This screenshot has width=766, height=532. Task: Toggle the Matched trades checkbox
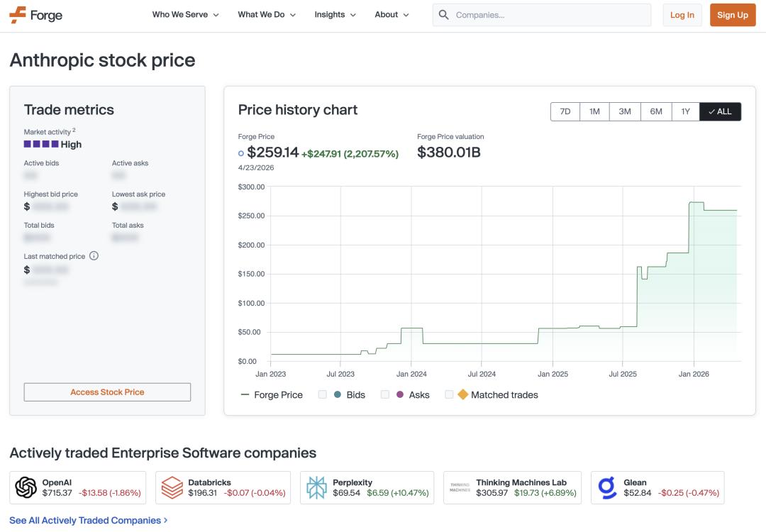448,394
